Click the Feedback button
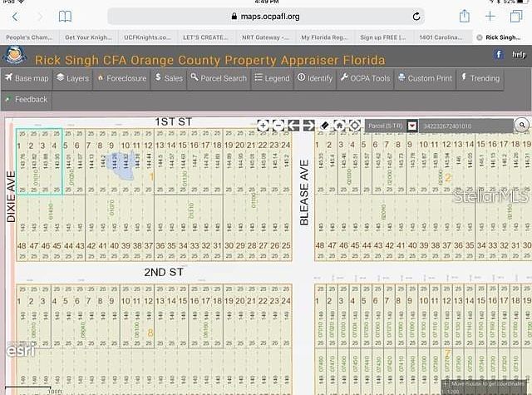532x395 pixels. (x=27, y=100)
